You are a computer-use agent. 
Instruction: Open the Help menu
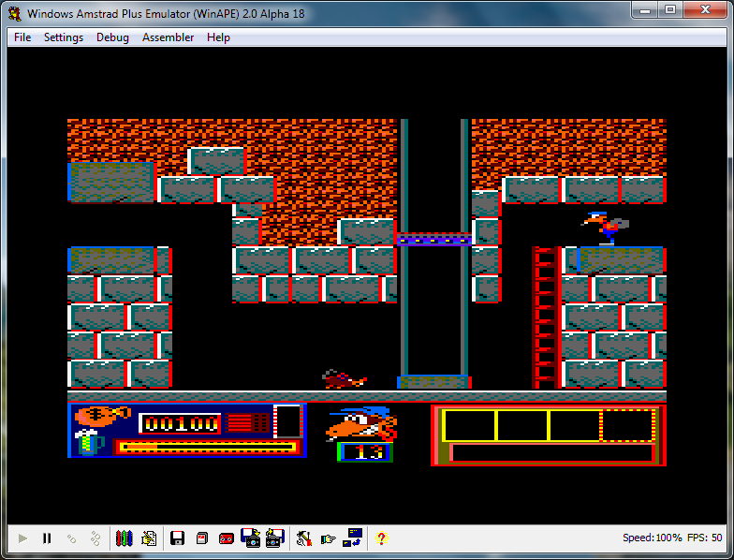point(218,37)
